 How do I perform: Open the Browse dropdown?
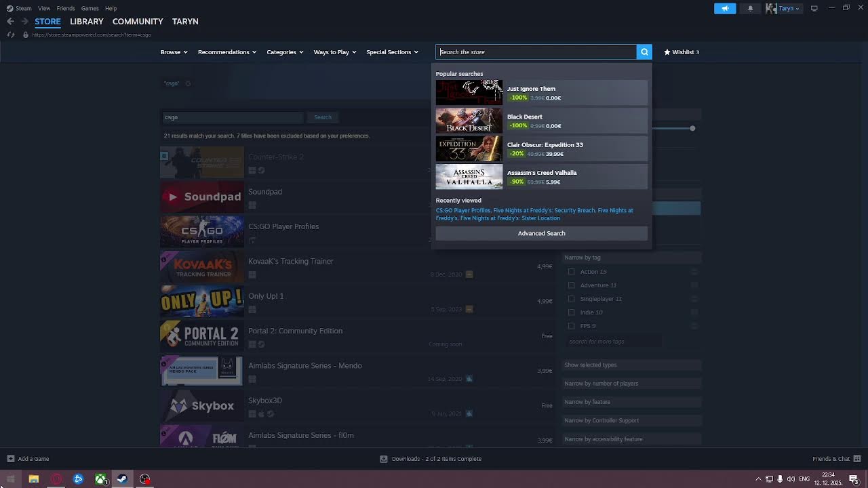click(174, 52)
